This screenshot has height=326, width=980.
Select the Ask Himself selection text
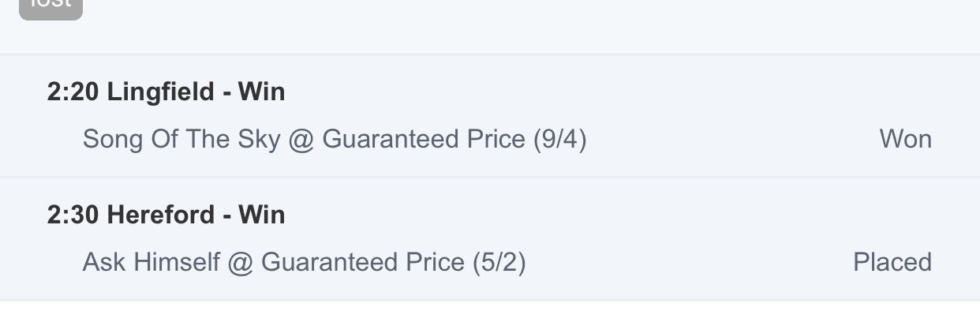pos(151,262)
